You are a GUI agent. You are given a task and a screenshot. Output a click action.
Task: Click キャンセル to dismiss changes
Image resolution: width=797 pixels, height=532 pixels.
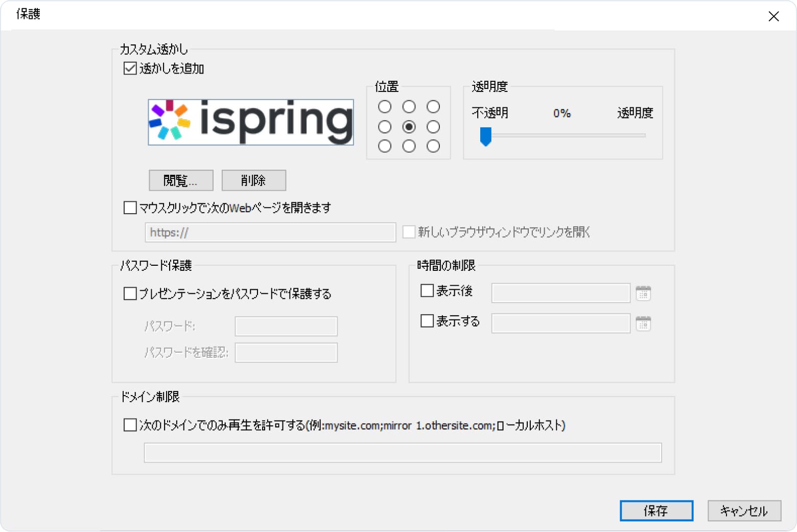[x=744, y=511]
